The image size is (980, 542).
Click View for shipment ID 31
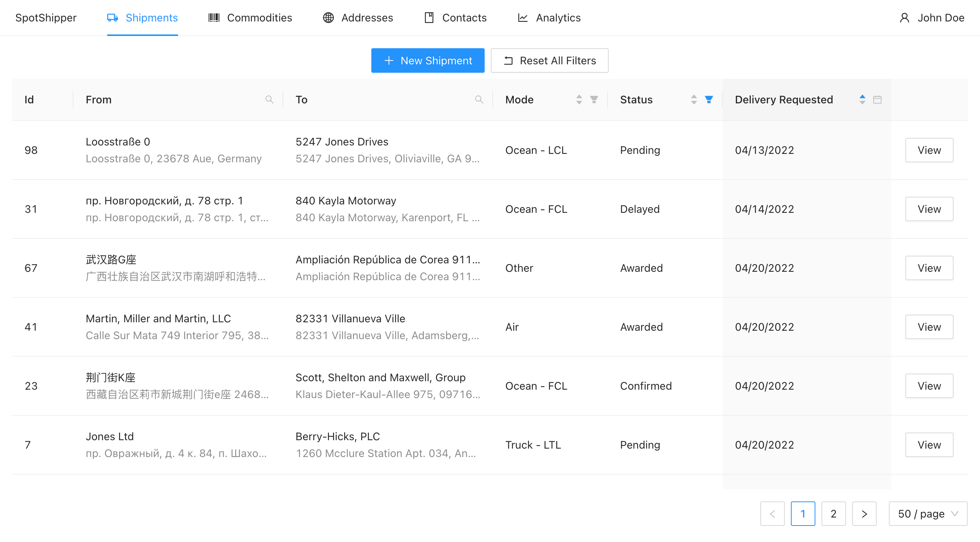click(929, 209)
